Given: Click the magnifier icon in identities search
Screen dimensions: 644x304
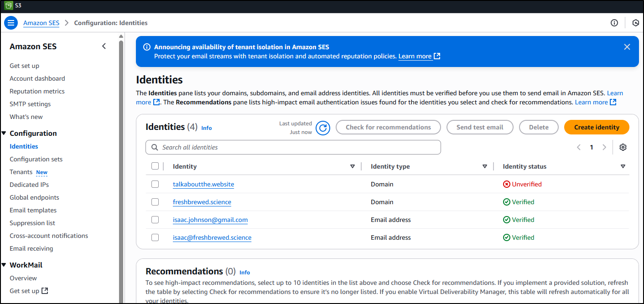Looking at the screenshot, I should click(x=155, y=147).
